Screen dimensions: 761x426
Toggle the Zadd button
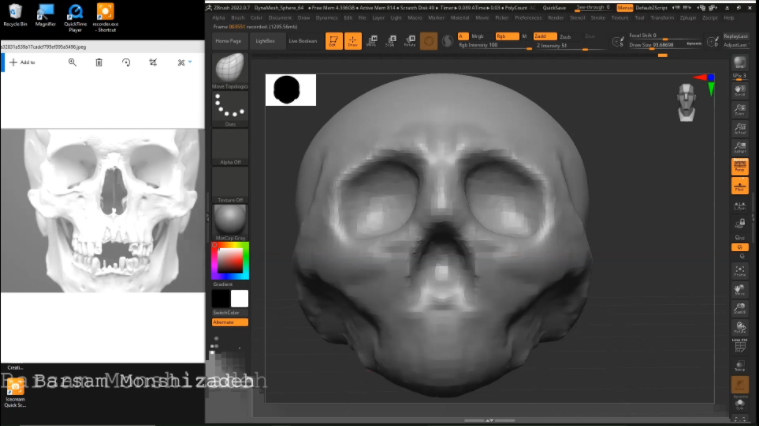545,36
